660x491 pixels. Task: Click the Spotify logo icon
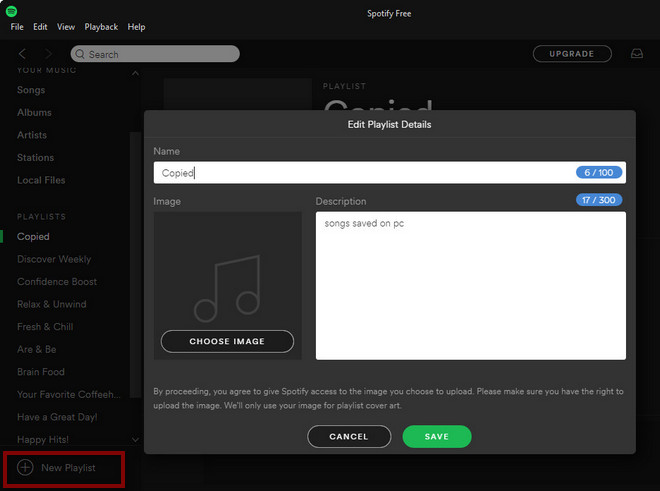11,11
